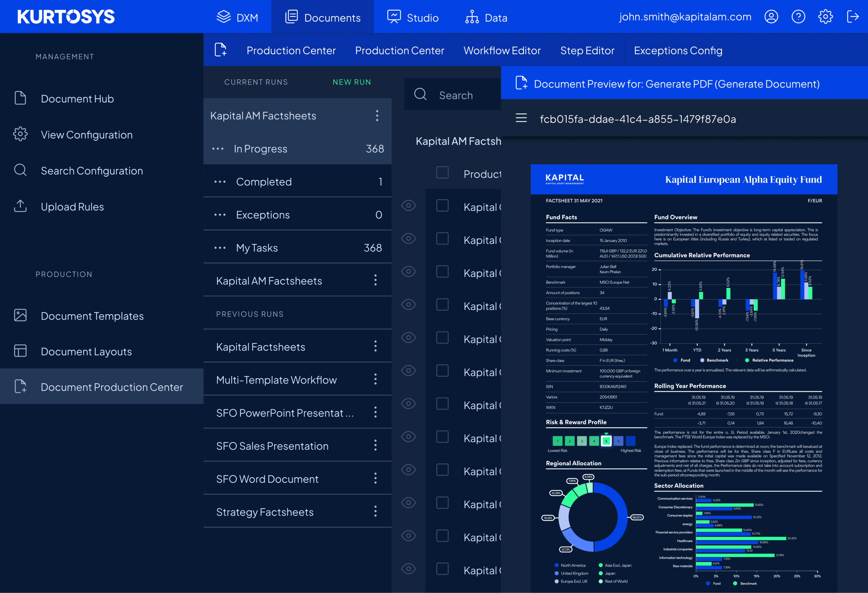The image size is (868, 593).
Task: Click the View Configuration gear icon
Action: (20, 134)
